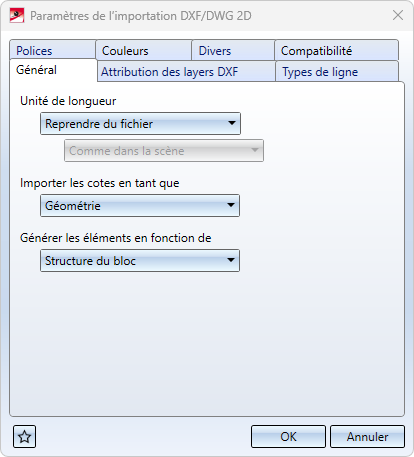Click the star favorites icon
The image size is (414, 457).
click(24, 436)
